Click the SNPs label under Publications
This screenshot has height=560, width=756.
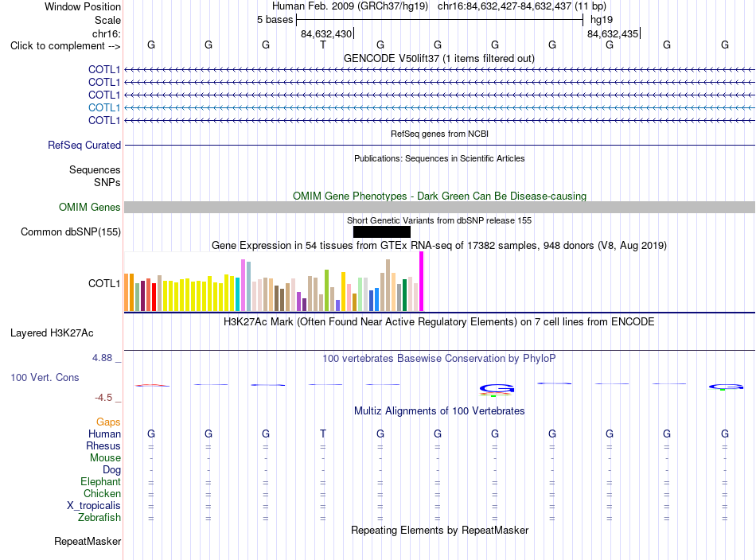coord(107,182)
